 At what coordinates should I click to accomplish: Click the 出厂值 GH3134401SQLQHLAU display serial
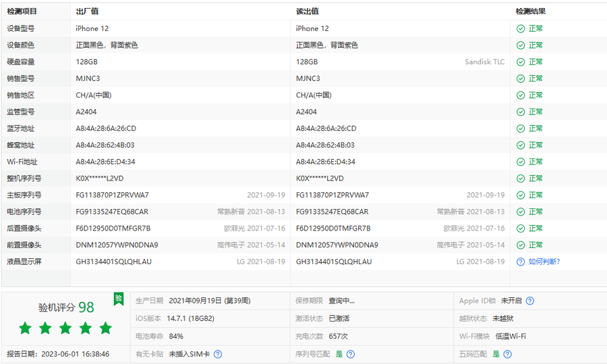114,262
